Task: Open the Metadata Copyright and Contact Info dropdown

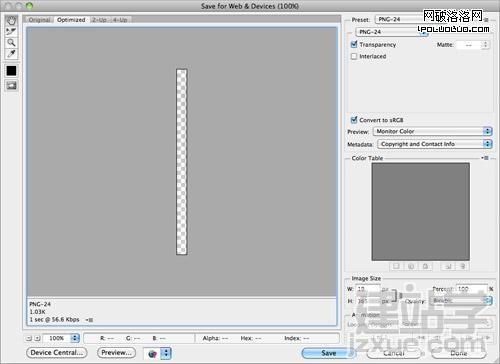Action: (x=435, y=144)
